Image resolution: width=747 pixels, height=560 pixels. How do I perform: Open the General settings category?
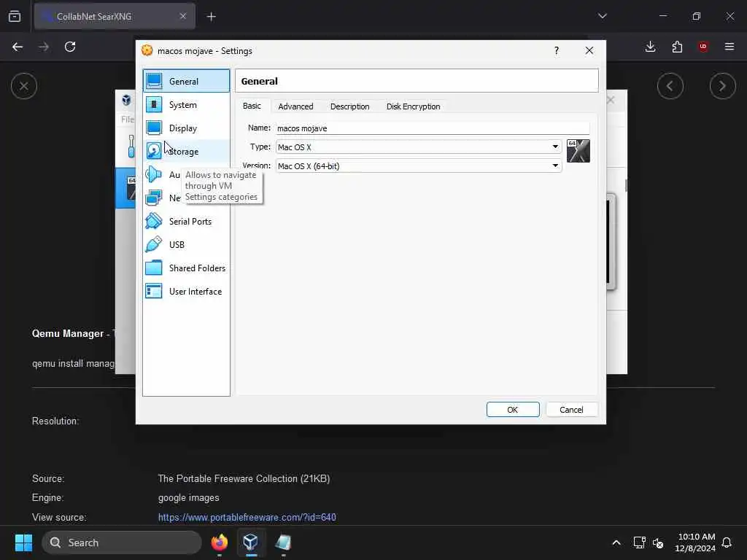coord(186,81)
